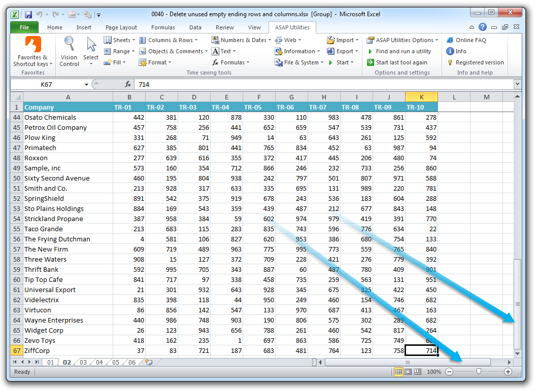This screenshot has height=392, width=537.
Task: Click Registered version
Action: (476, 62)
